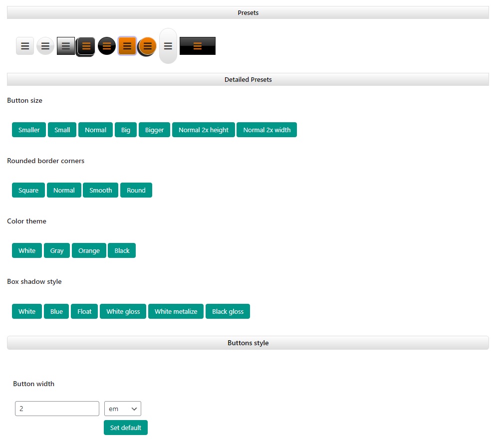This screenshot has height=443, width=504.
Task: Set rounded corners to Smooth
Action: pyautogui.click(x=101, y=190)
